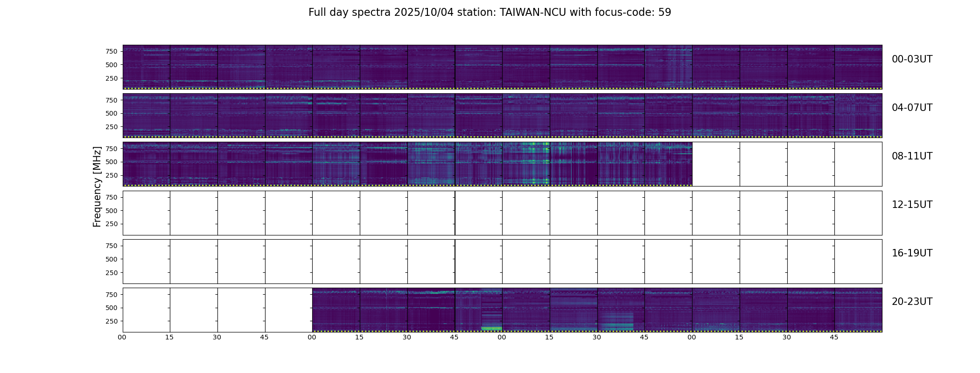Click the 20-23UT spectrogram data area
The width and height of the screenshot is (980, 373).
click(x=597, y=310)
